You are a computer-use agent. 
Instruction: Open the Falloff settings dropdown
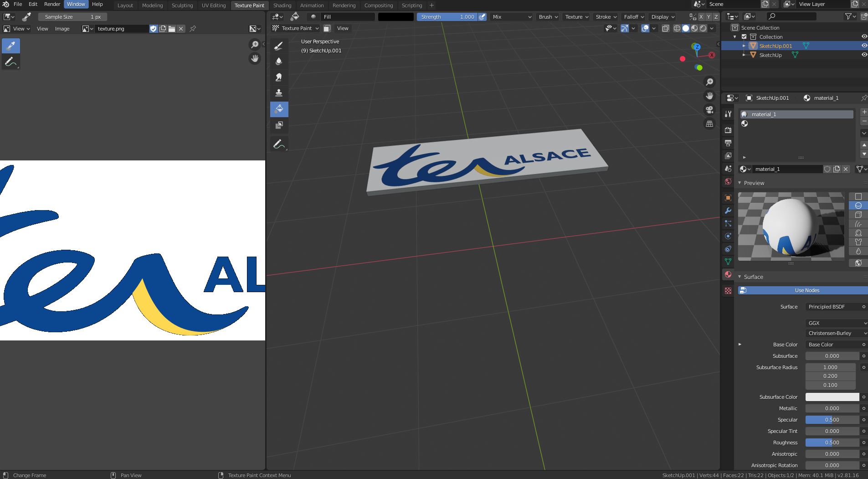click(x=634, y=17)
